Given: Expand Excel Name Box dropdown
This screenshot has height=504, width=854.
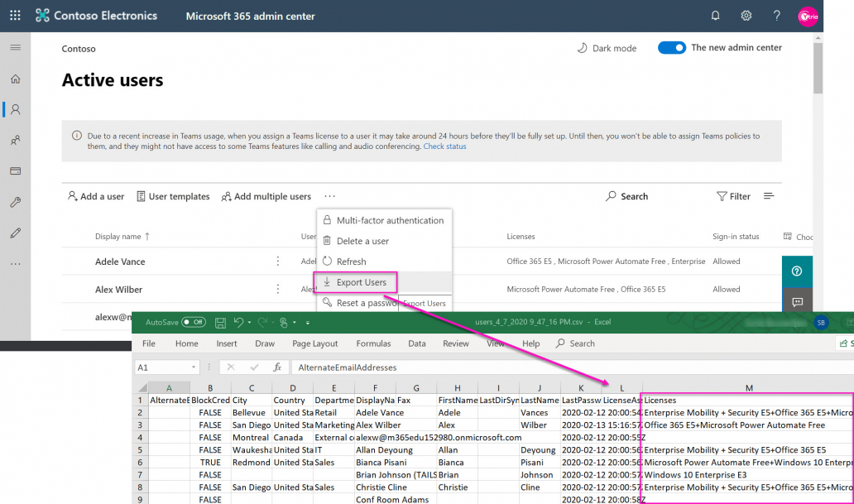Looking at the screenshot, I should (194, 367).
